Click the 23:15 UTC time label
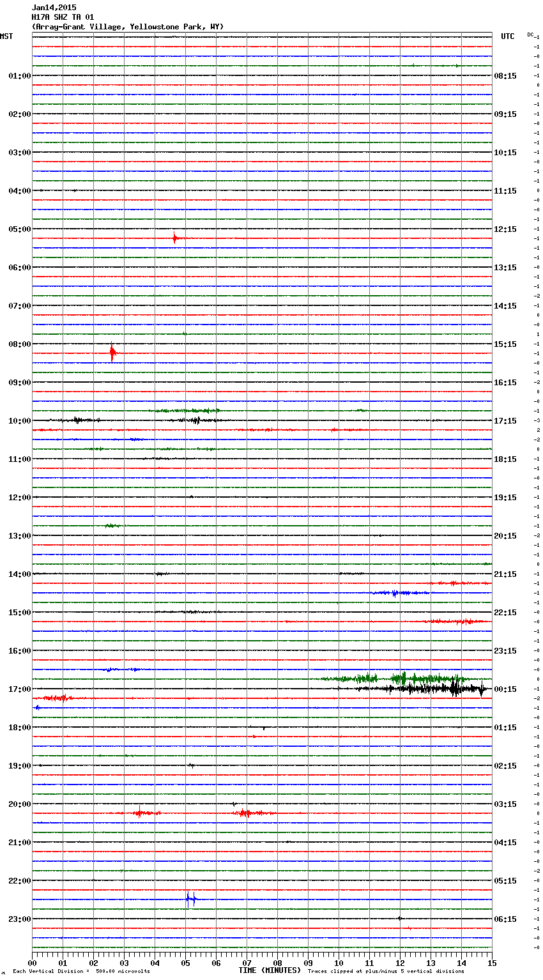The width and height of the screenshot is (543, 980). (505, 651)
